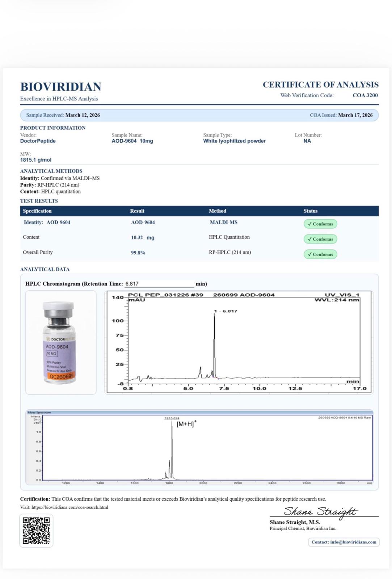
Task: Click the Web Verification Code COA 3200
Action: point(365,95)
